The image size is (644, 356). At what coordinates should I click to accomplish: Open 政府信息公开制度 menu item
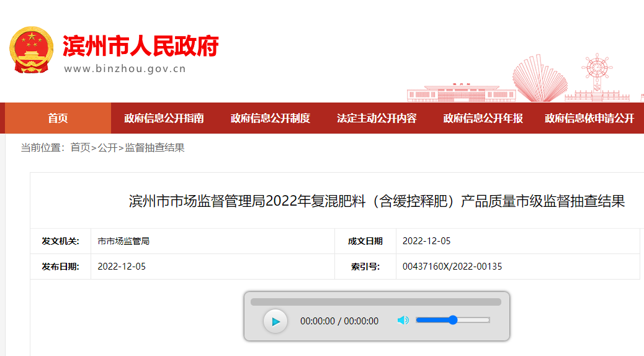tap(271, 119)
